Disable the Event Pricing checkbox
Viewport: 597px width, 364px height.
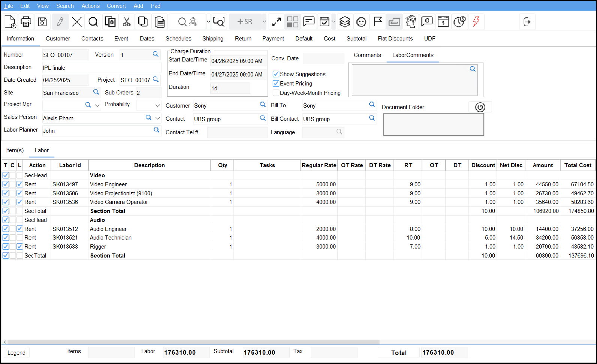click(x=276, y=84)
